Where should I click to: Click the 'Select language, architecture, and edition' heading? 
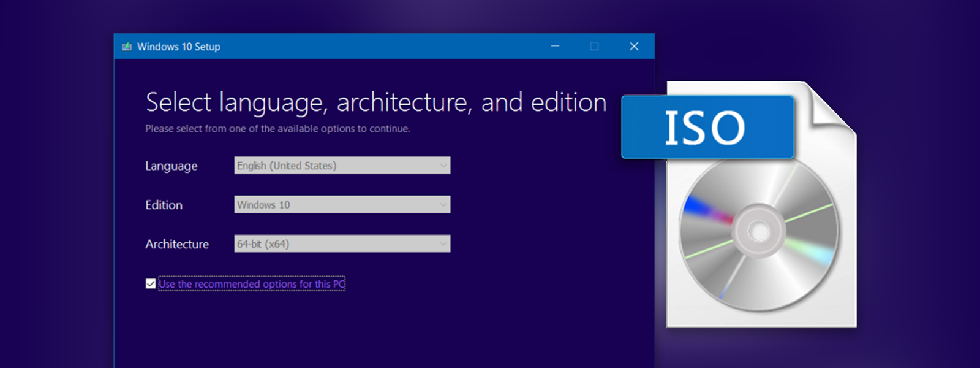pyautogui.click(x=376, y=102)
